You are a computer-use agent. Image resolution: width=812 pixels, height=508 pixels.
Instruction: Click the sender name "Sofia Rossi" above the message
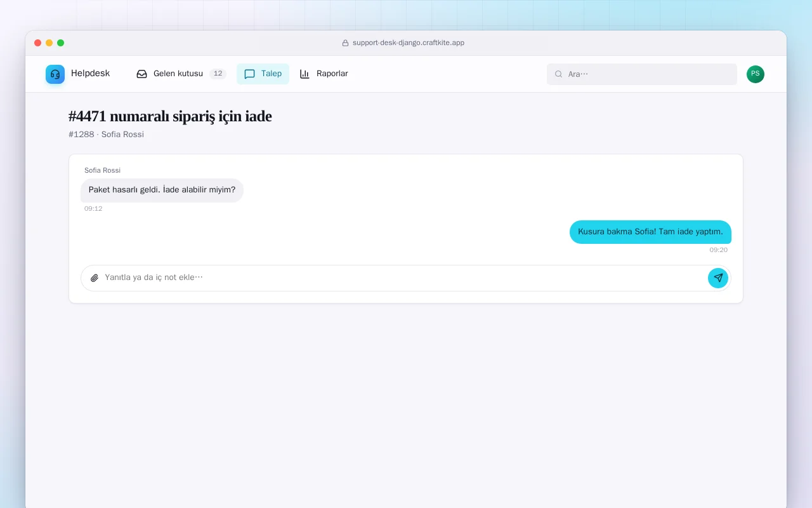click(102, 170)
